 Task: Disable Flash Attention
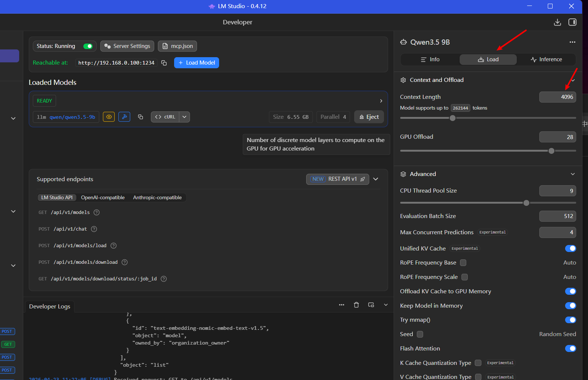click(570, 349)
